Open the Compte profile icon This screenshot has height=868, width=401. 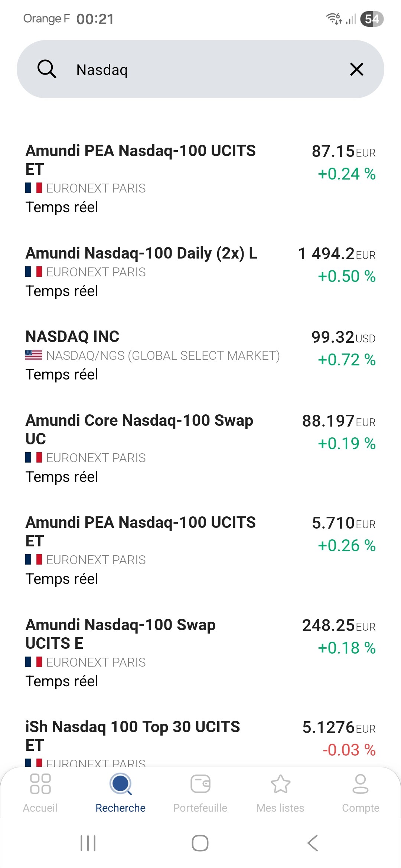pos(361,784)
